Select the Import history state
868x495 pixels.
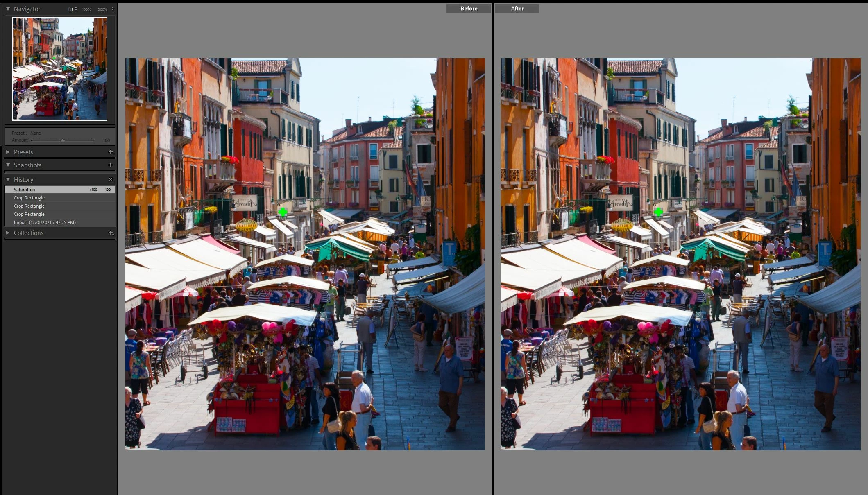[45, 222]
